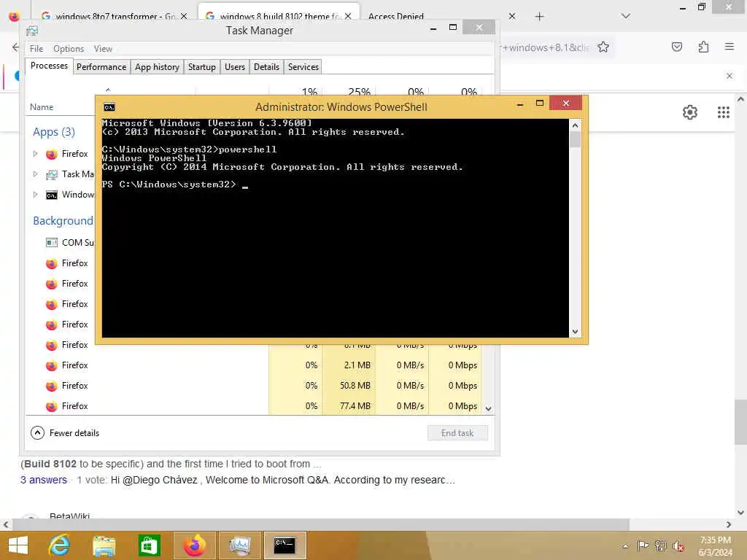Click the Action Center flag tray icon

click(x=643, y=545)
